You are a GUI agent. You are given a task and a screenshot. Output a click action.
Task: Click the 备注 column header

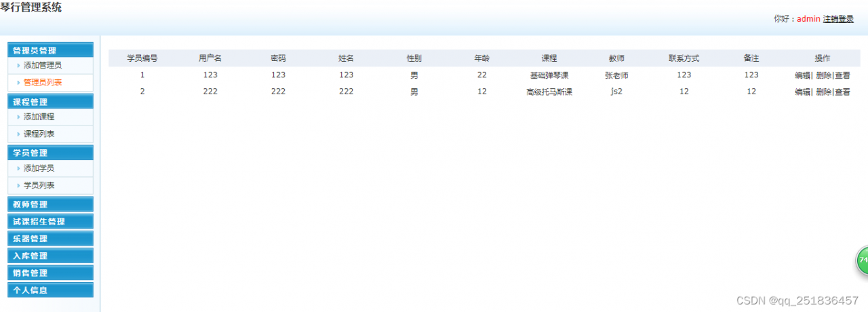(x=751, y=58)
